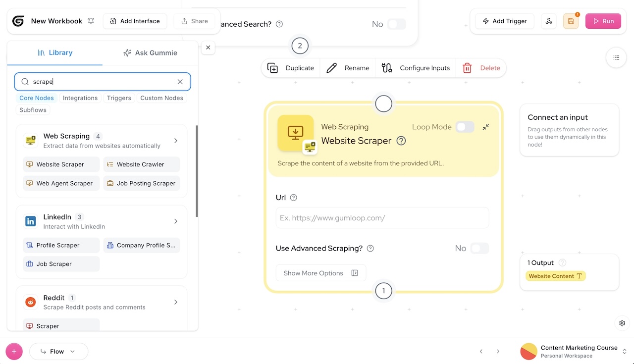Click the top connector circle of the node
This screenshot has height=364, width=634.
383,104
